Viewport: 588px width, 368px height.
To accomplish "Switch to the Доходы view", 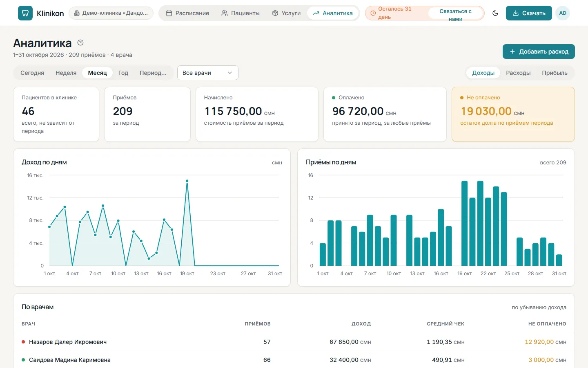I will (x=483, y=73).
